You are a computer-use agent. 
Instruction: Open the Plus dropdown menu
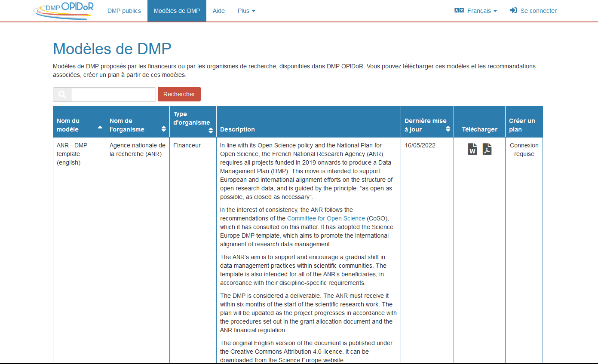(x=246, y=11)
